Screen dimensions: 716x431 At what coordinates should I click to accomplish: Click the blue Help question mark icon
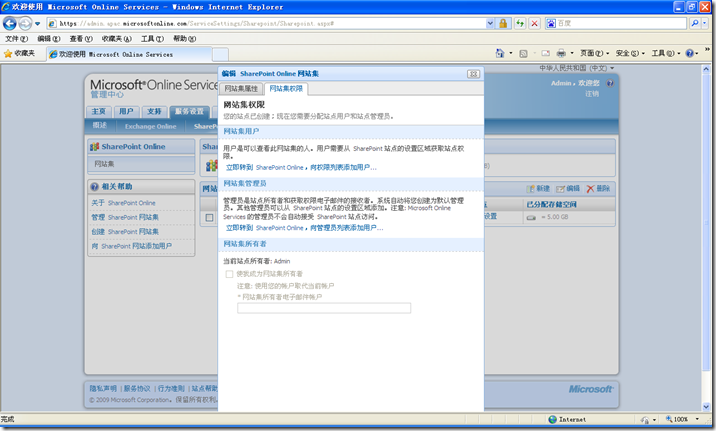(x=690, y=53)
